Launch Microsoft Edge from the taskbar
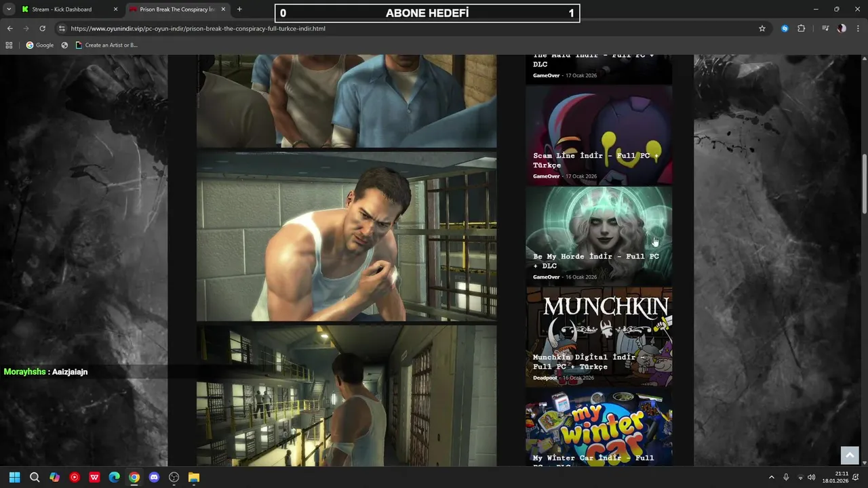 [114, 477]
